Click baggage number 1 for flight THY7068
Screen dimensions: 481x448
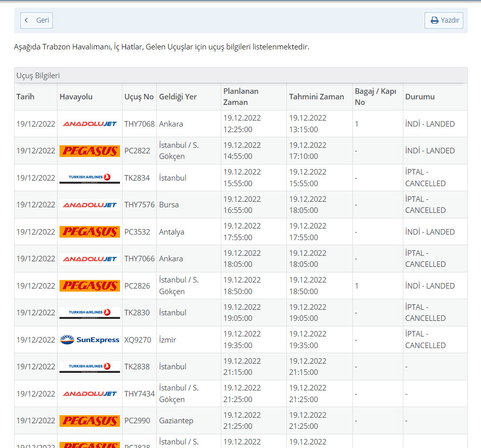coord(356,124)
